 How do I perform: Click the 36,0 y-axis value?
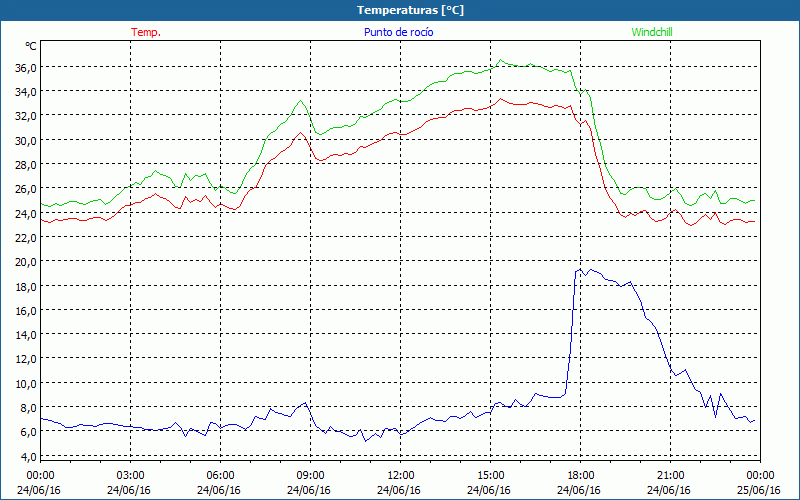click(x=26, y=67)
